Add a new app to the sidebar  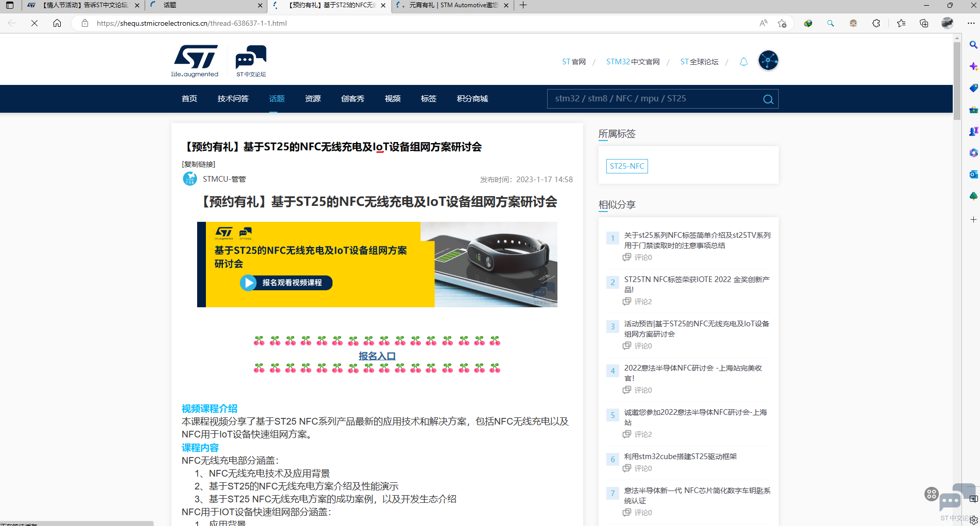click(x=973, y=220)
